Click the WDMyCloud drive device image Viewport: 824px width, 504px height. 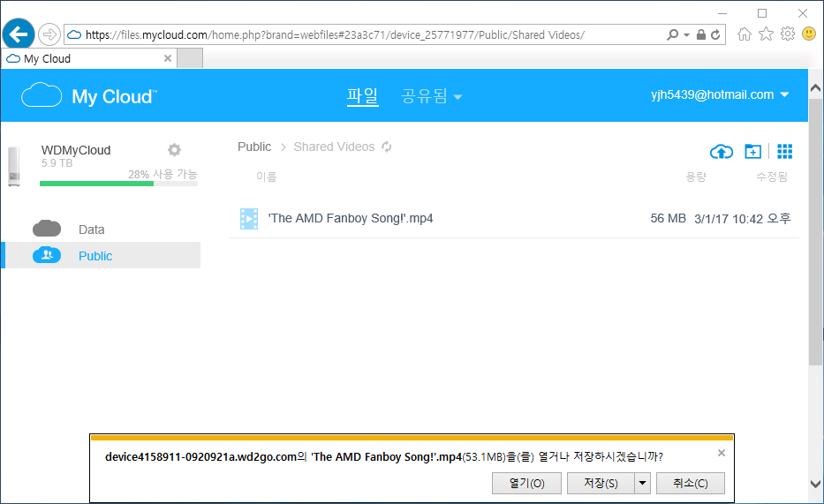[x=14, y=167]
